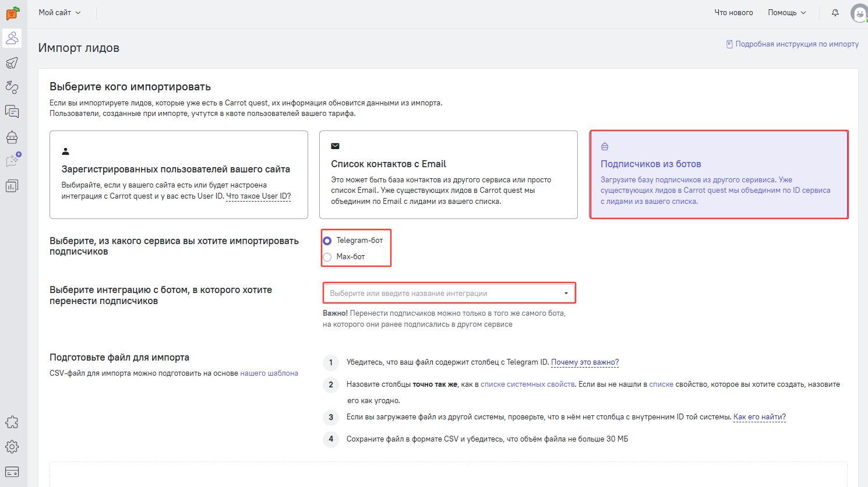Choose "Зарегистрированных пользователей вашего сайта" card

178,175
